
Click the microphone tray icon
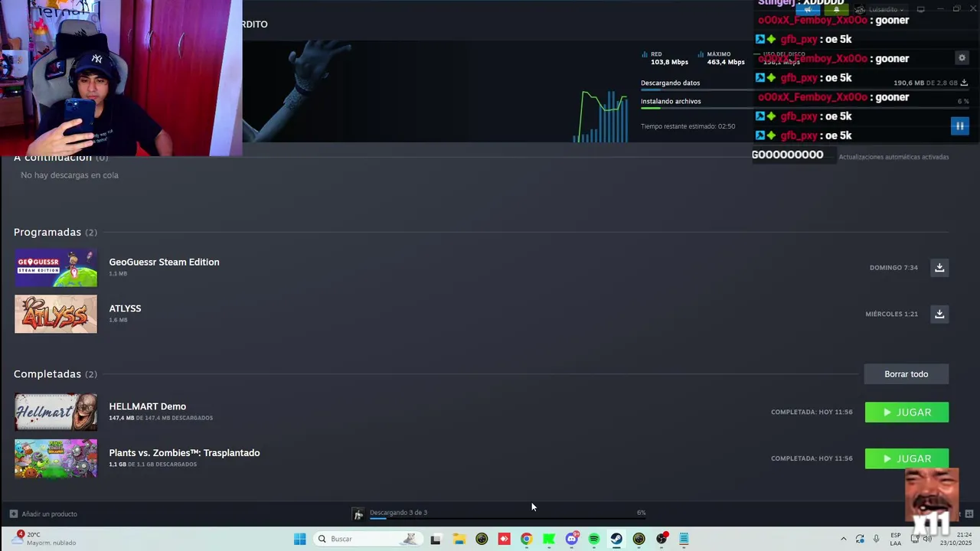(x=877, y=539)
